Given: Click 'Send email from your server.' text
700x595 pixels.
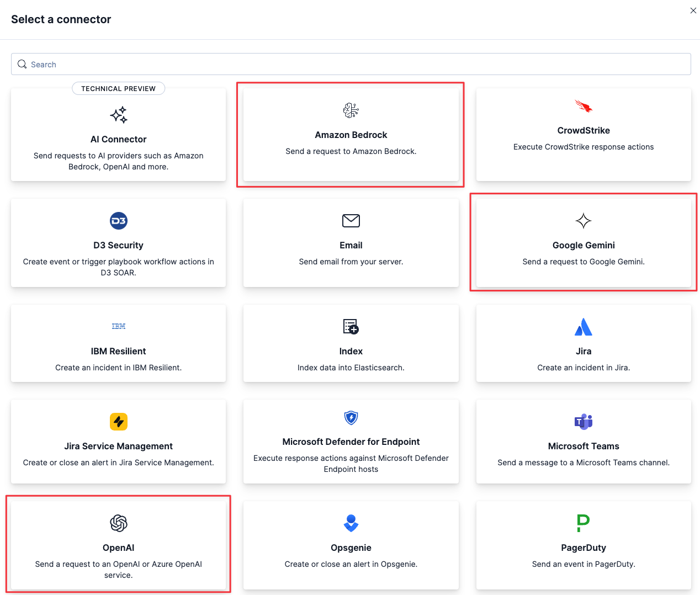Looking at the screenshot, I should pyautogui.click(x=351, y=262).
